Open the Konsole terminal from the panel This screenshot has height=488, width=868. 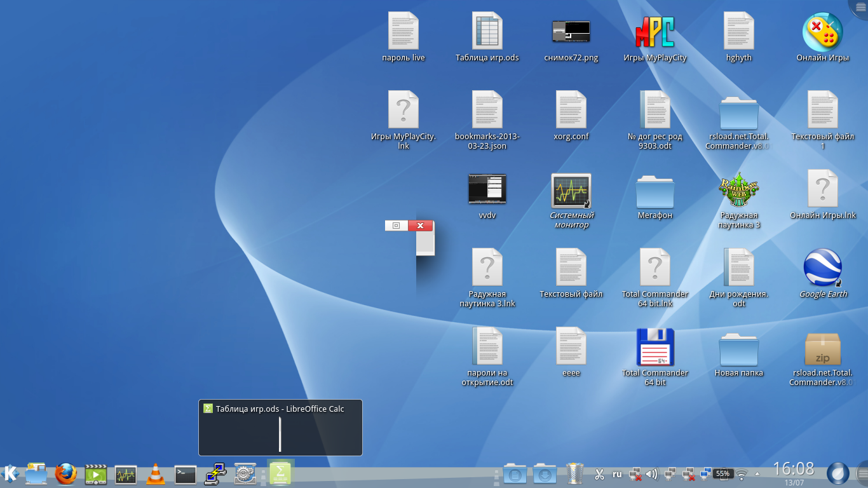point(185,474)
